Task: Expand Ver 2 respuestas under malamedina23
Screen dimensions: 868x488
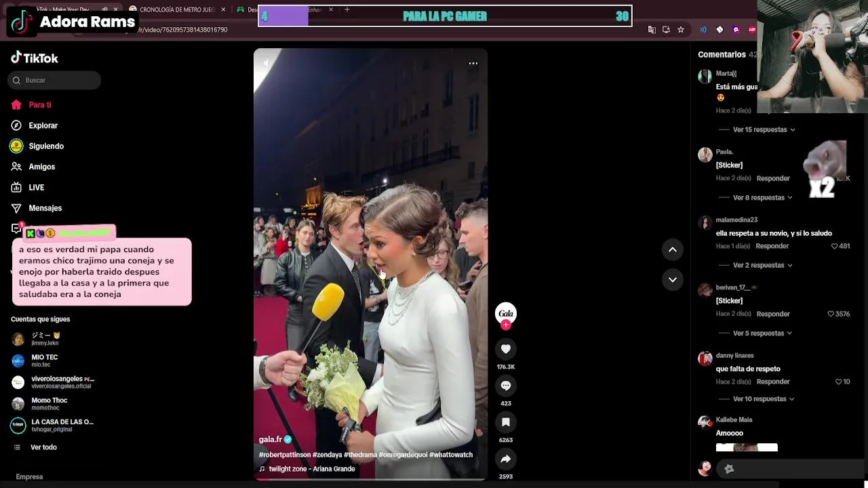Action: pyautogui.click(x=762, y=265)
